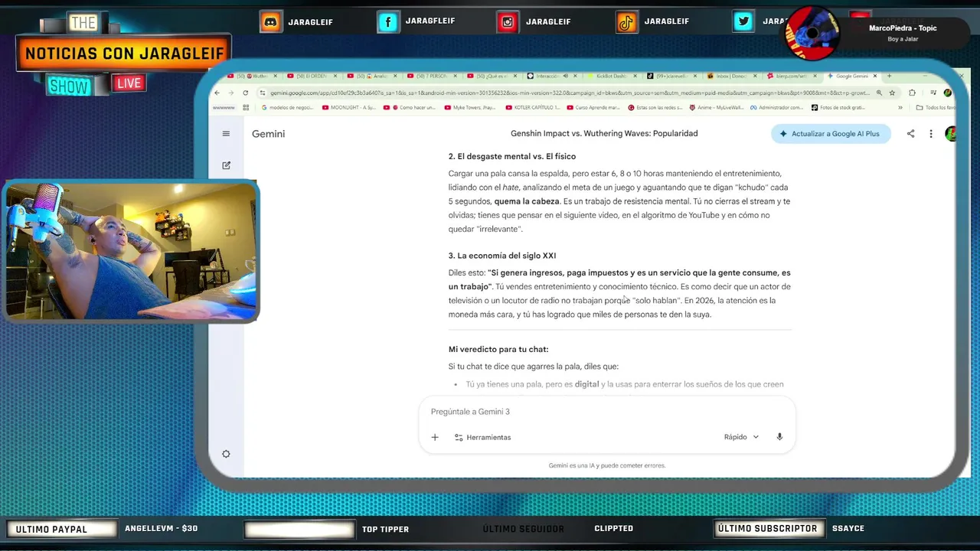
Task: Share the Gemini conversation
Action: point(910,134)
